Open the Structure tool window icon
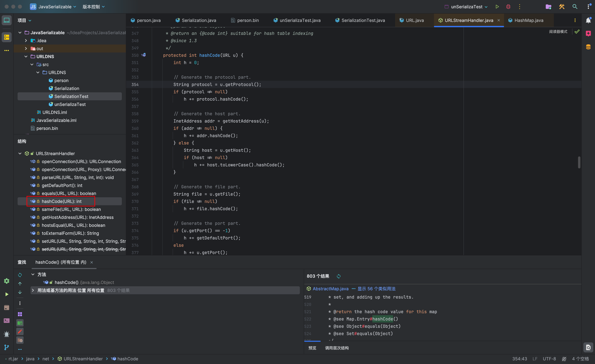The height and width of the screenshot is (364, 595). coord(6,37)
